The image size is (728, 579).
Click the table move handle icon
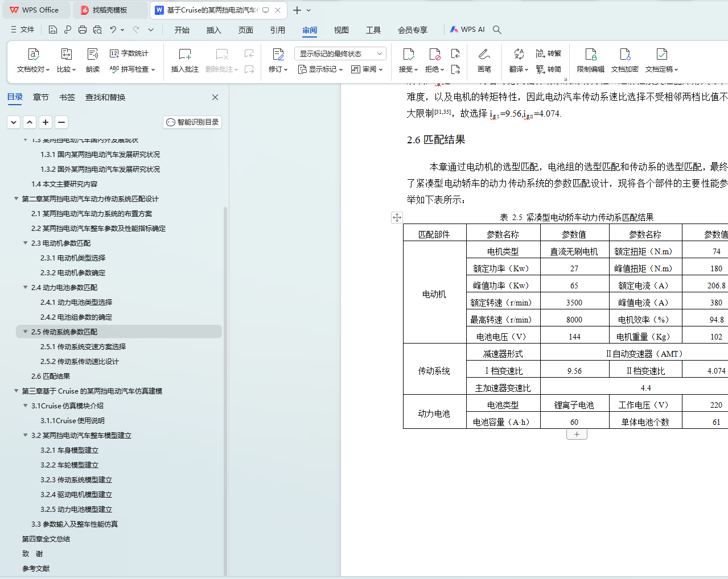(x=397, y=217)
